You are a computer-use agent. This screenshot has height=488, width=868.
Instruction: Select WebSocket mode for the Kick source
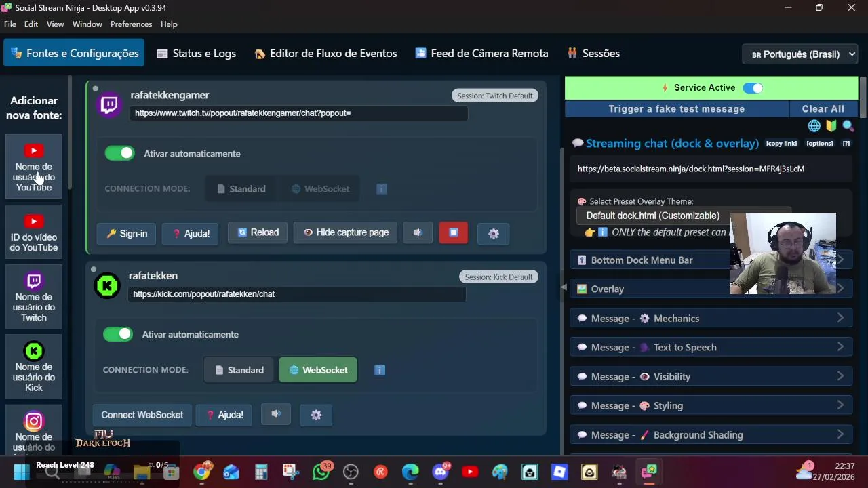click(x=318, y=370)
